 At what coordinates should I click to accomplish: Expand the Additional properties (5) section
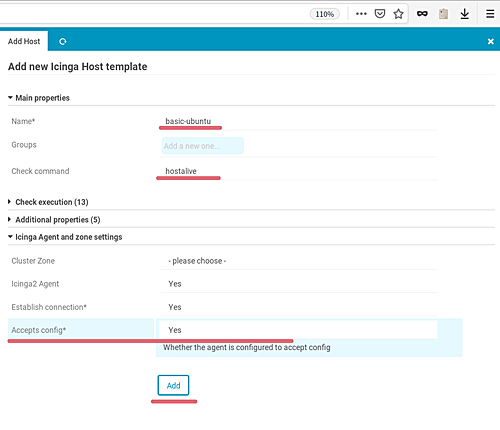pos(55,220)
